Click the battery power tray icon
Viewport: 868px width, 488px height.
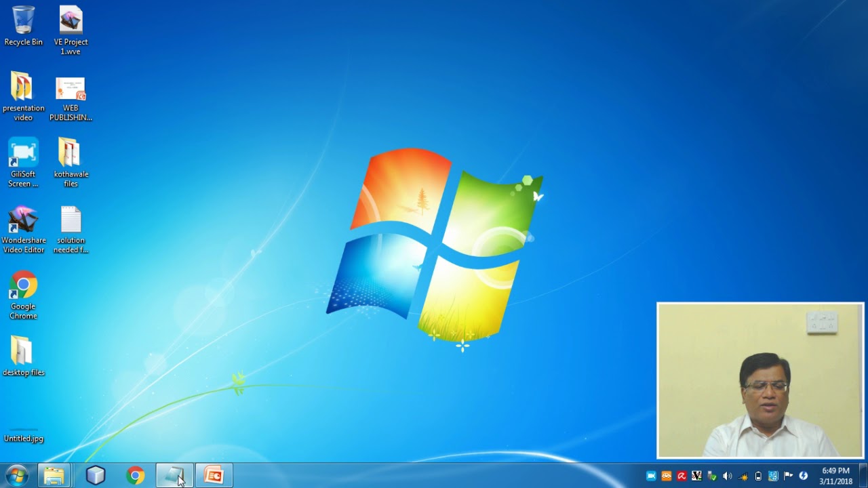(758, 476)
